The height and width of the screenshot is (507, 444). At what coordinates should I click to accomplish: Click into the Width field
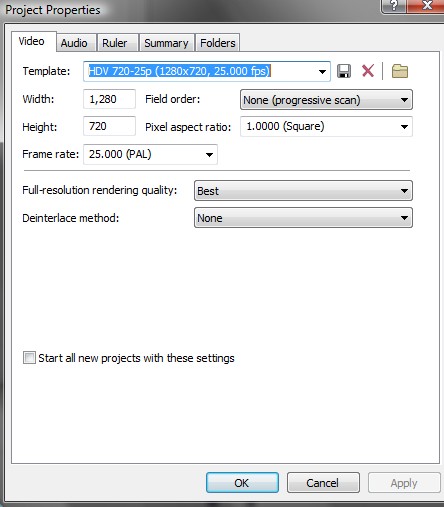click(x=109, y=99)
